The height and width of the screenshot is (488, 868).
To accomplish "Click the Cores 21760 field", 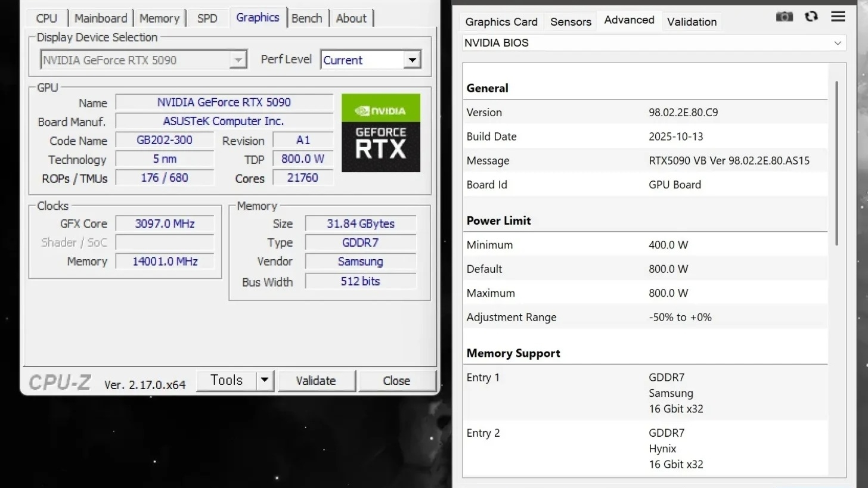I will (x=303, y=178).
